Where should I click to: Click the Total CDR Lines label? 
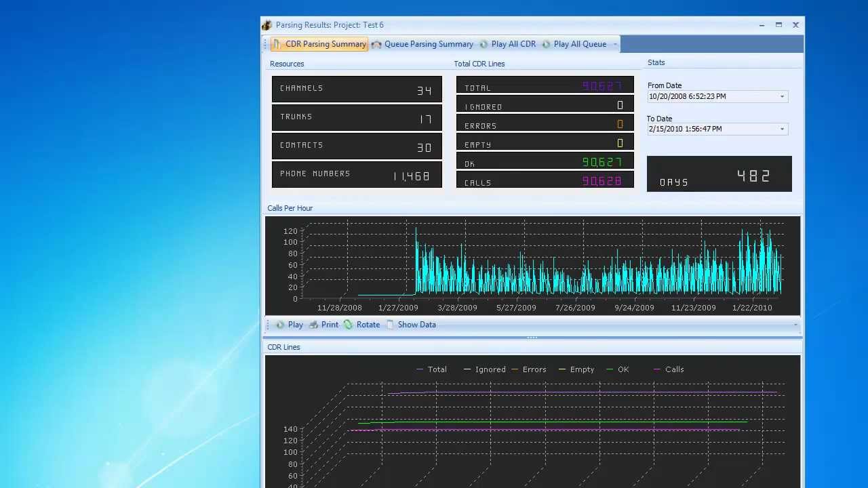click(x=479, y=64)
